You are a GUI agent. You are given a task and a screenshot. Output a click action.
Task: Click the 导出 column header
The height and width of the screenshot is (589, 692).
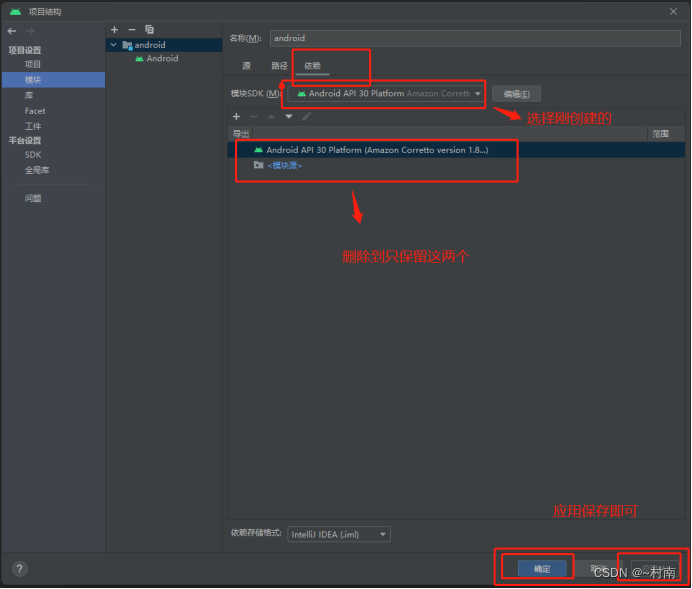pyautogui.click(x=241, y=134)
